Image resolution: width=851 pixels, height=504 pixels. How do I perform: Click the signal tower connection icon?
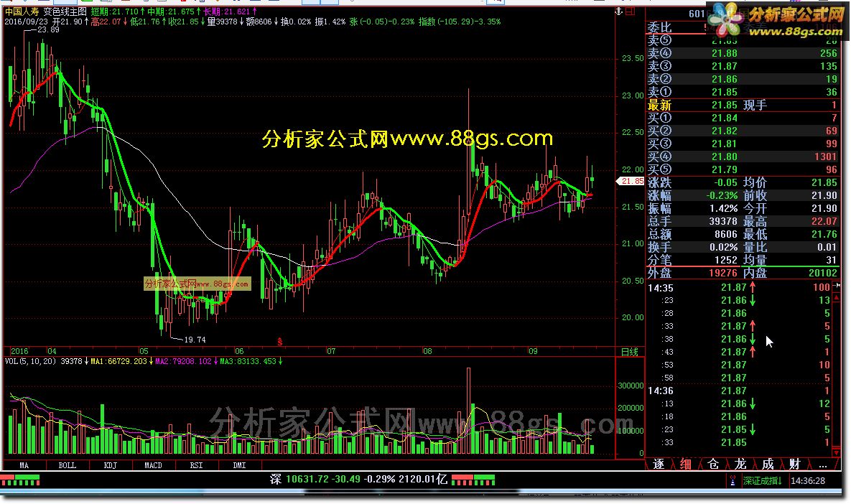coord(733,480)
